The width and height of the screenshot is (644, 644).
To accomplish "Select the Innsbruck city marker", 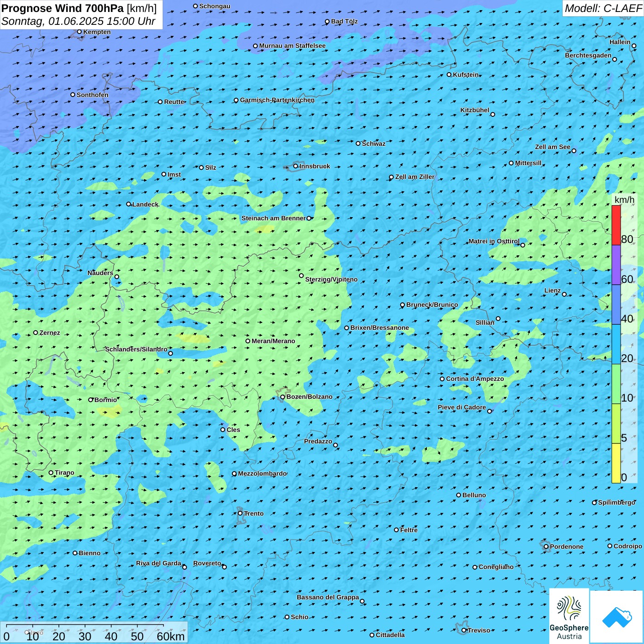I will [296, 166].
